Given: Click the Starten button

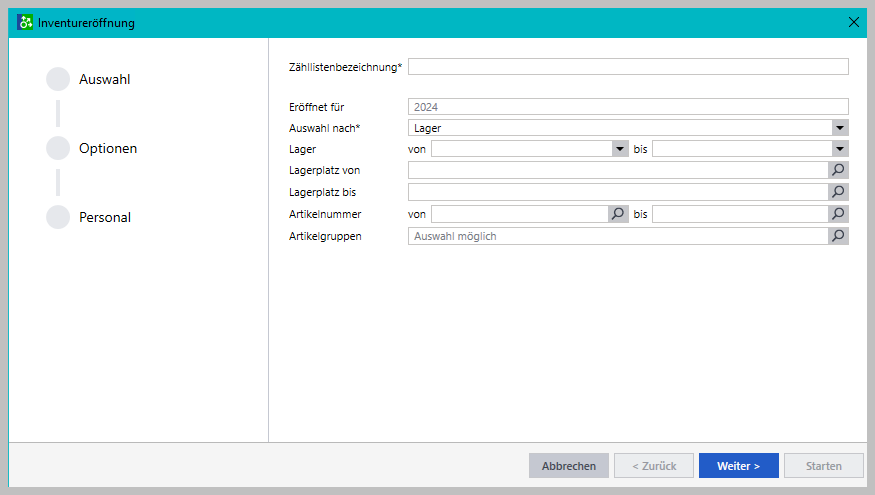Looking at the screenshot, I should pyautogui.click(x=824, y=465).
